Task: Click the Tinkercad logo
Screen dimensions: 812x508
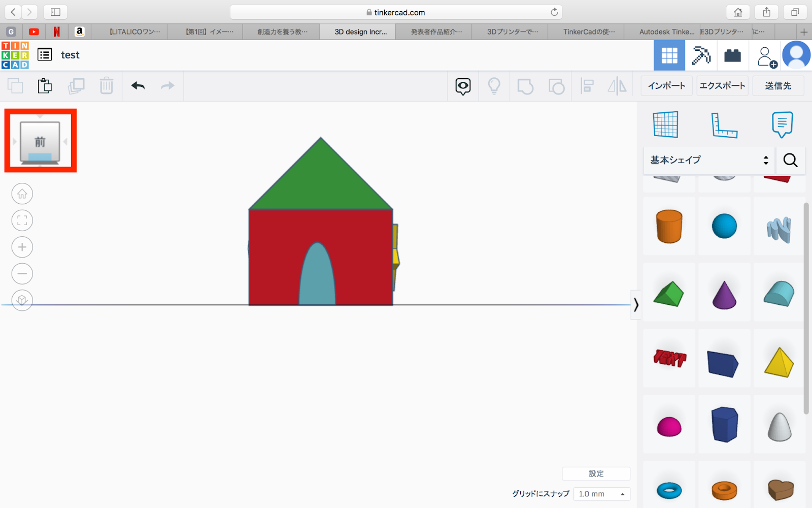Action: pyautogui.click(x=15, y=55)
